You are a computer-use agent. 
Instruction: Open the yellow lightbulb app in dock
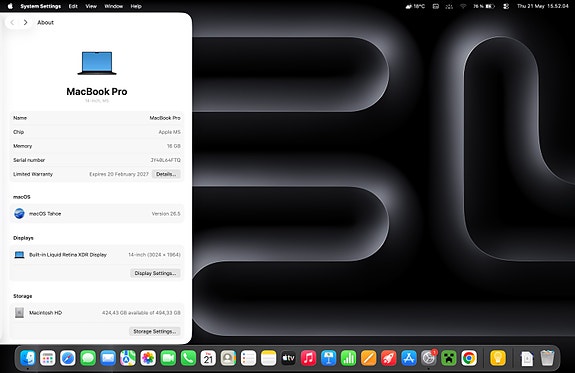[498, 358]
